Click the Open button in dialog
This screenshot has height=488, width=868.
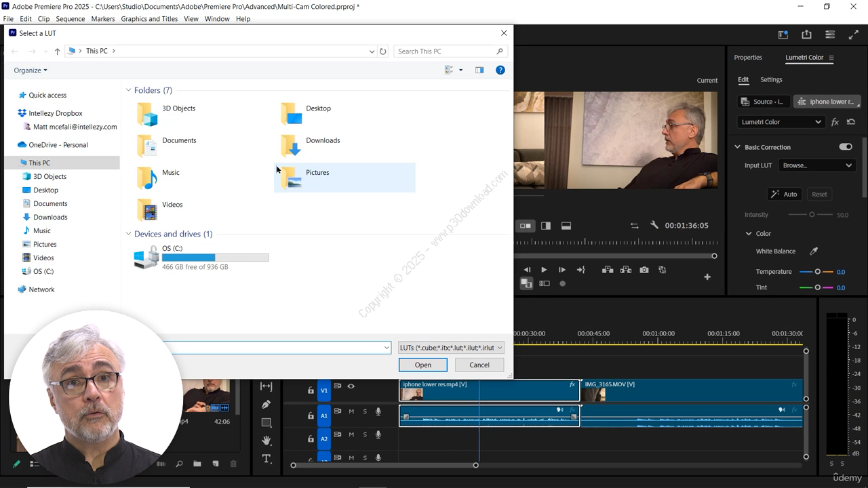[x=422, y=365]
